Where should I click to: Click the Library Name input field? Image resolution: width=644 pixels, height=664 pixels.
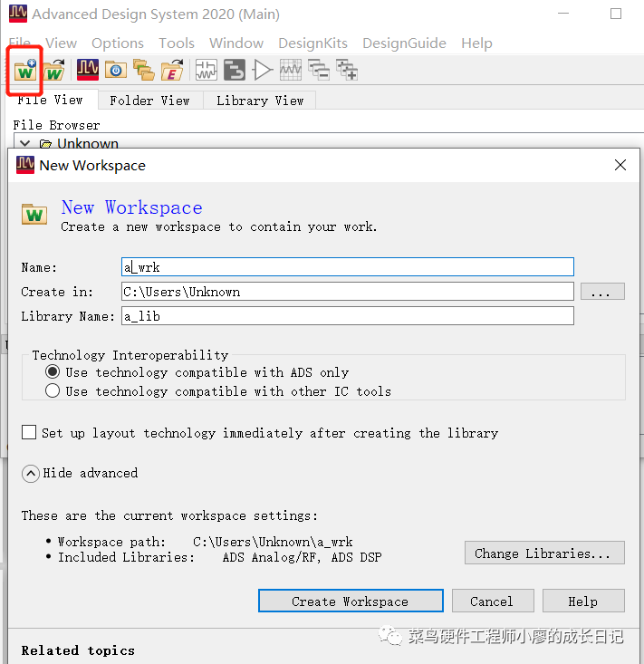coord(347,316)
